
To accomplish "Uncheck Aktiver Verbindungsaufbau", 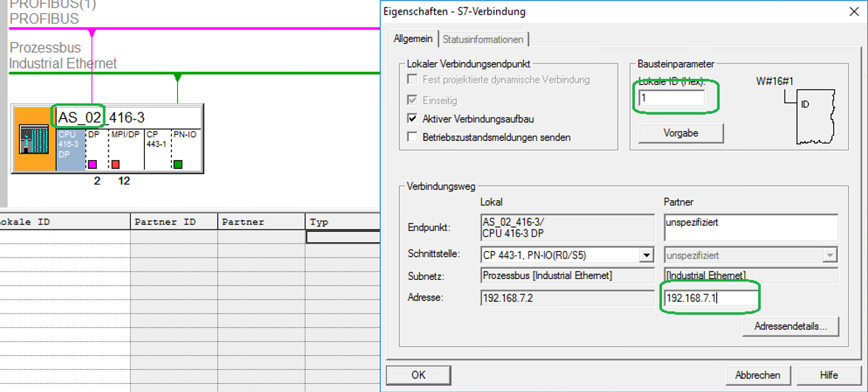I will click(412, 118).
